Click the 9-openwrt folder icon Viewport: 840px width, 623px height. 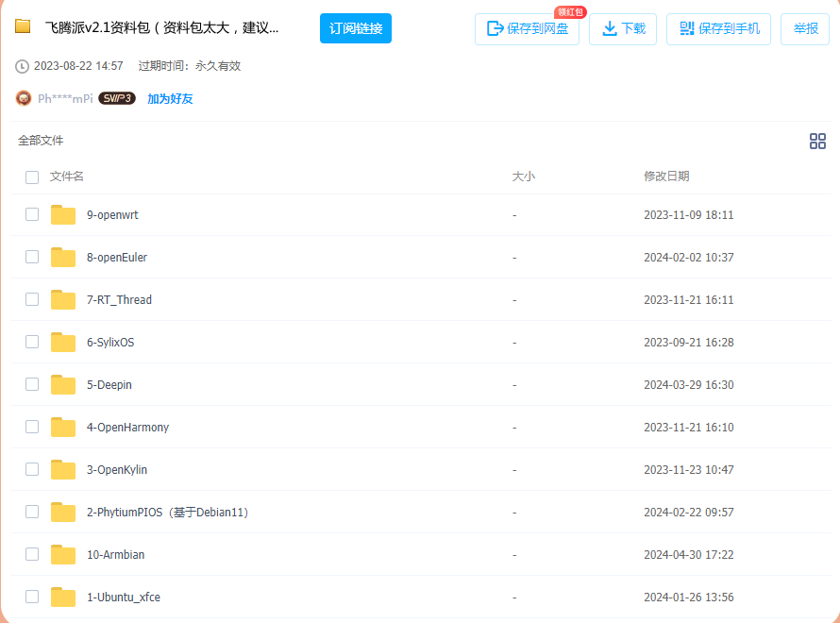[x=63, y=214]
